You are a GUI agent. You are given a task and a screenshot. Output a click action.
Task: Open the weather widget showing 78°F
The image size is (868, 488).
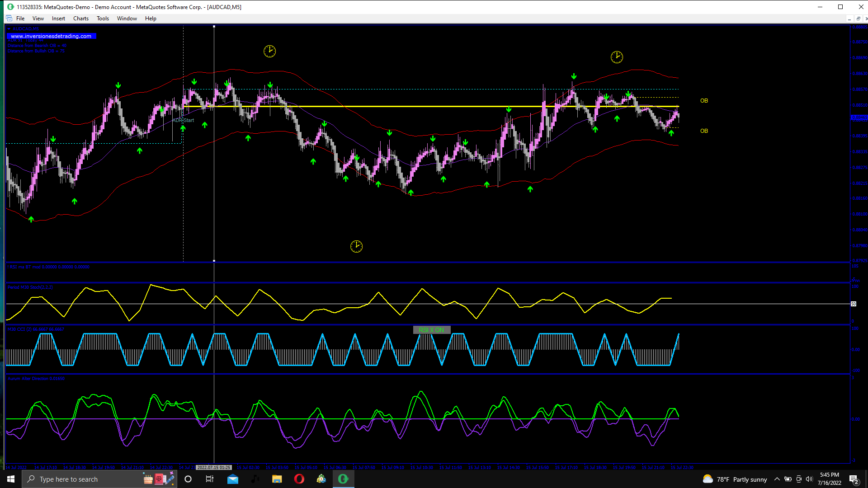point(735,479)
